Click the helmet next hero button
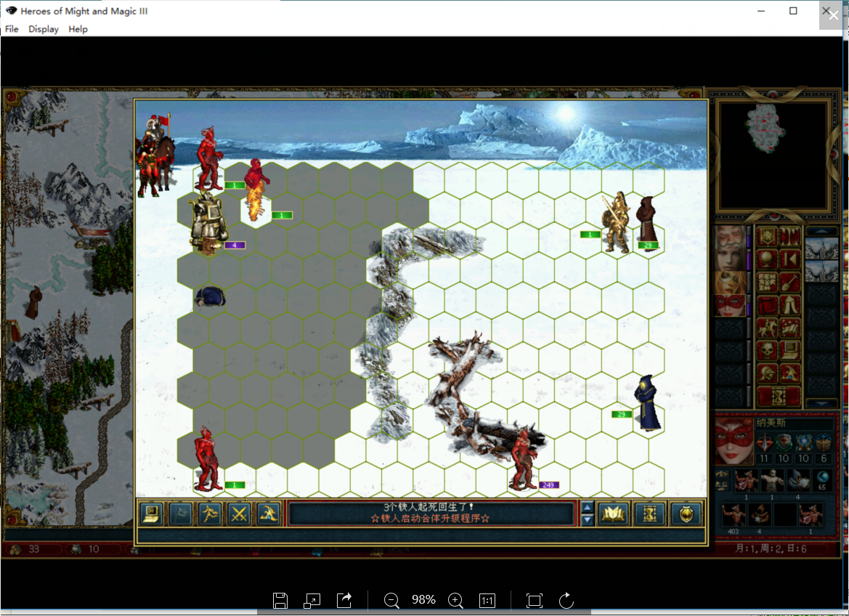 [767, 373]
